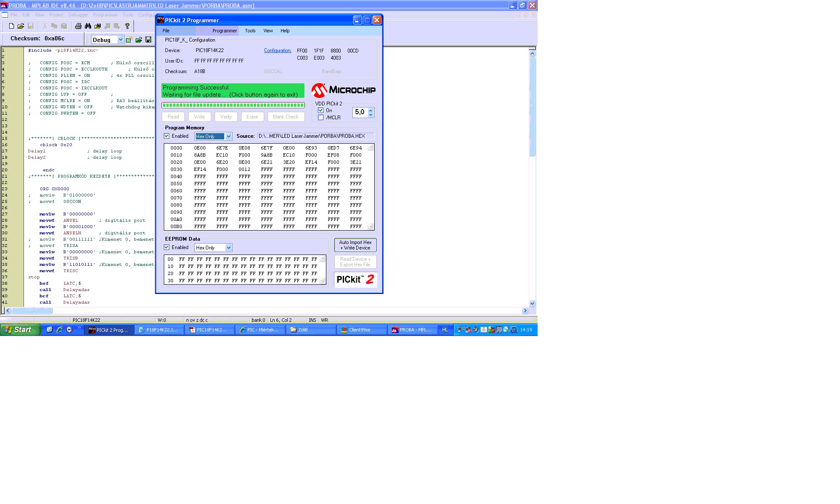This screenshot has width=840, height=504.
Task: Click the yellow question mark Help icon
Action: point(127,26)
